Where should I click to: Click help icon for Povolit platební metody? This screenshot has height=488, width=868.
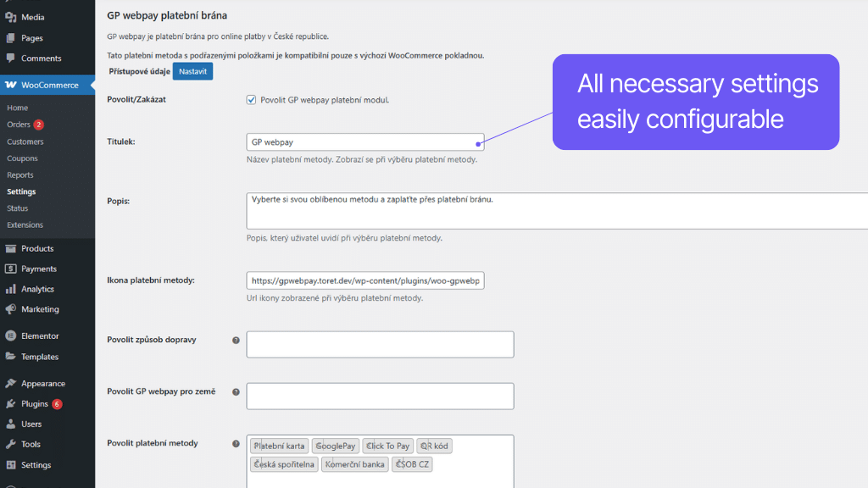236,444
